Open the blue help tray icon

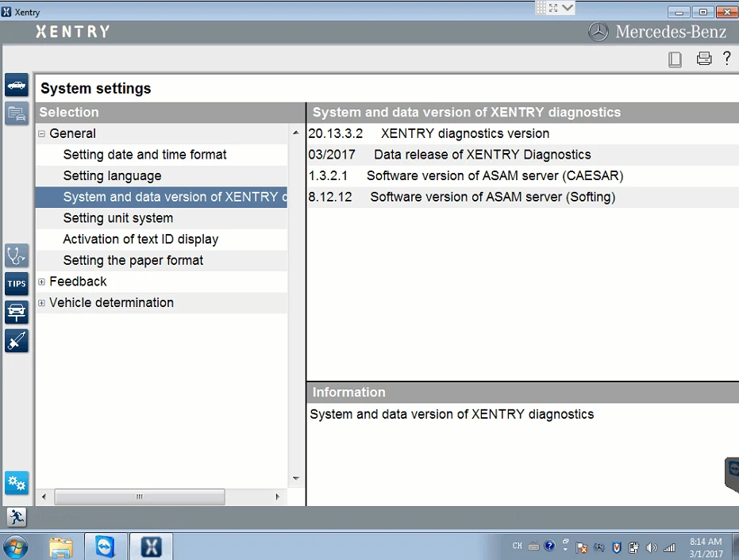(x=549, y=546)
